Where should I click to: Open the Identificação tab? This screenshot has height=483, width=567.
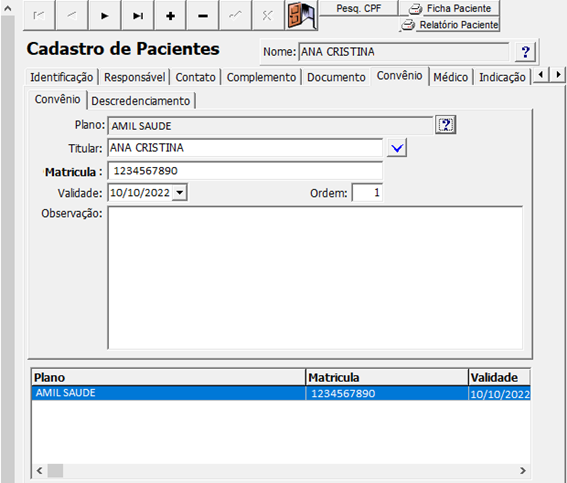point(61,77)
